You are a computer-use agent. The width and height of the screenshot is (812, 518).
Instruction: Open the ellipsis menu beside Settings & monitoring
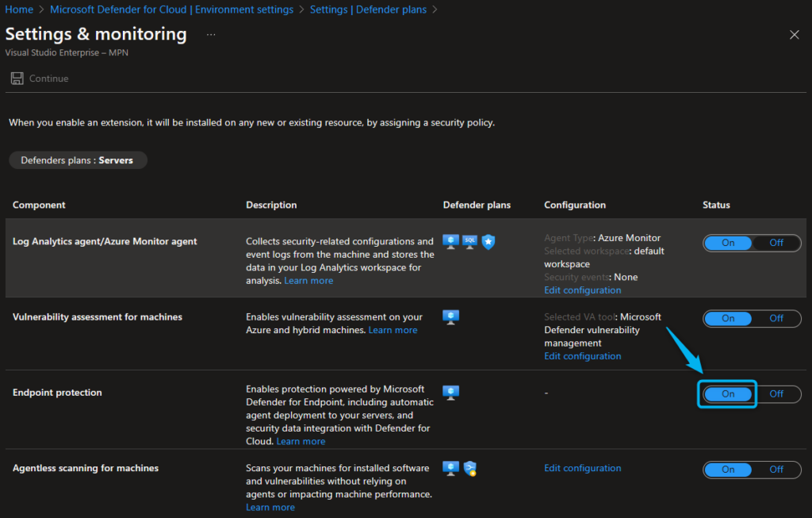209,34
